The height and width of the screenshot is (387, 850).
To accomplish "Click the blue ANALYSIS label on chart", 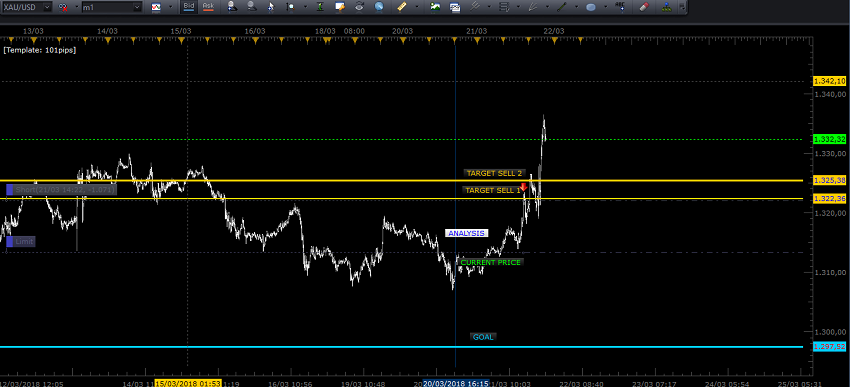I will click(467, 233).
